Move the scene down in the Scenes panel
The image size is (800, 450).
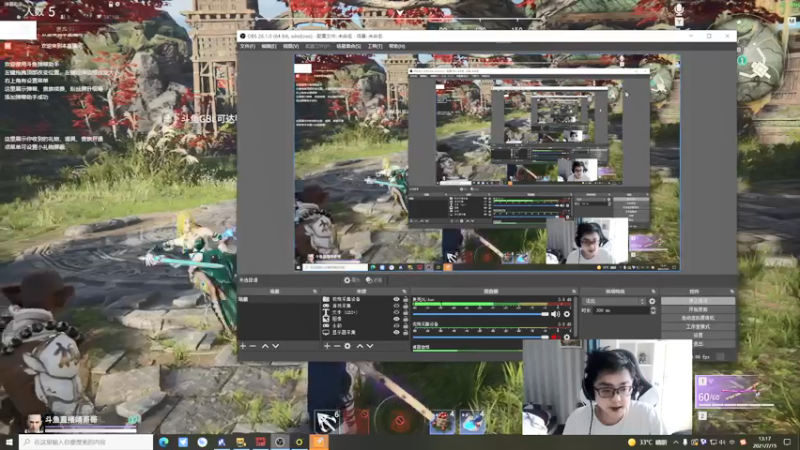276,346
